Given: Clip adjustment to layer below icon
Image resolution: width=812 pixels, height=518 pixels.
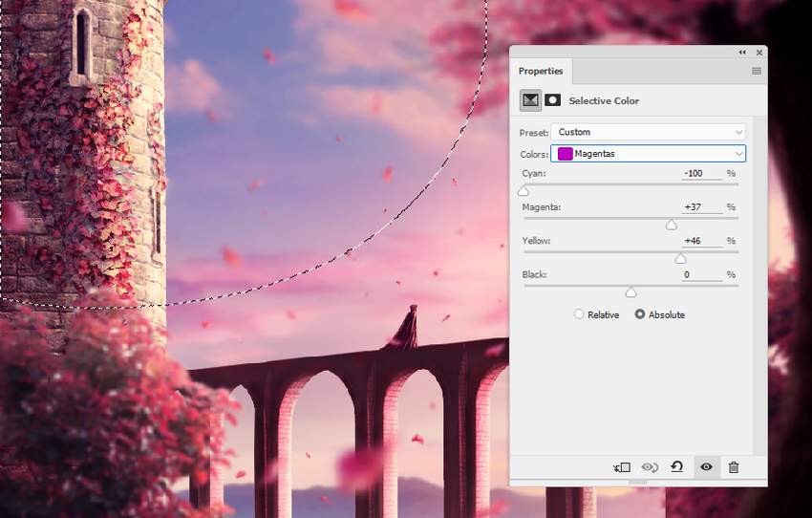Looking at the screenshot, I should (x=622, y=467).
